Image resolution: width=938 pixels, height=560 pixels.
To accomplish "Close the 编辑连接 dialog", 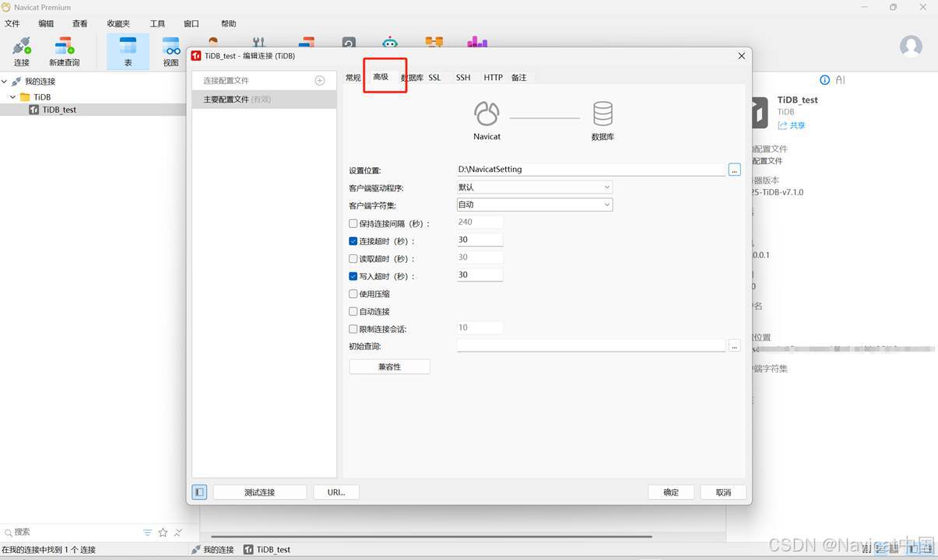I will click(x=741, y=56).
